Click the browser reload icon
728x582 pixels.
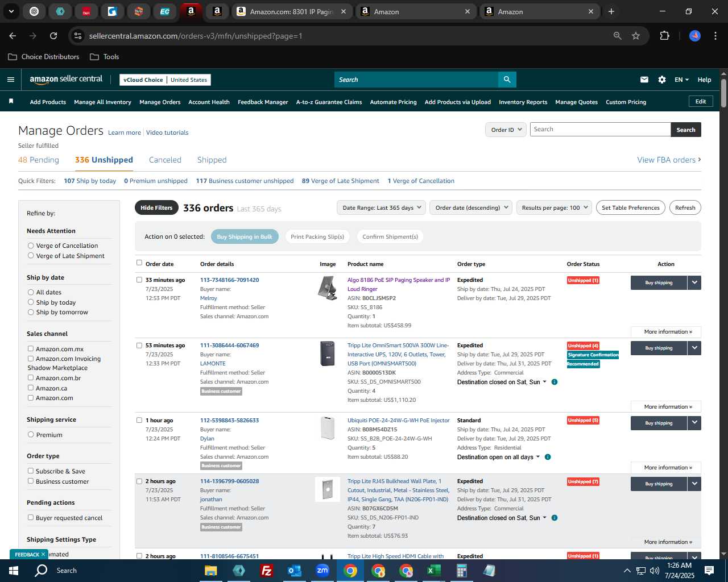point(53,36)
